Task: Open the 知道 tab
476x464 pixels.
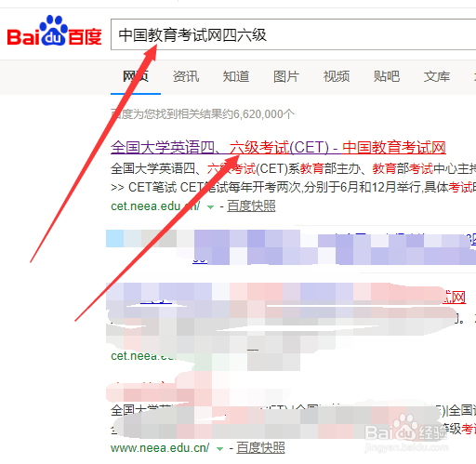Action: 236,76
